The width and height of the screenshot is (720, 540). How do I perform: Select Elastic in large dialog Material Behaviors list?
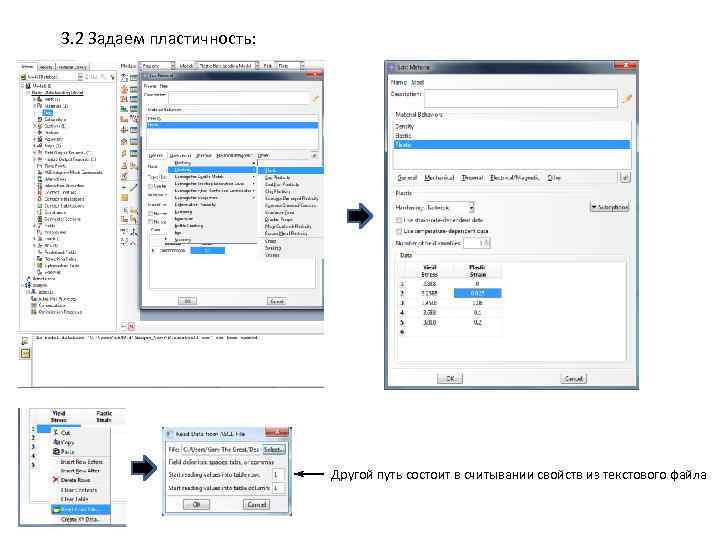(x=512, y=135)
